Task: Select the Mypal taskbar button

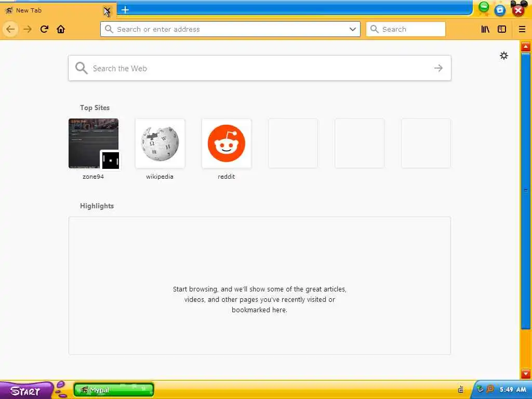Action: coord(114,390)
